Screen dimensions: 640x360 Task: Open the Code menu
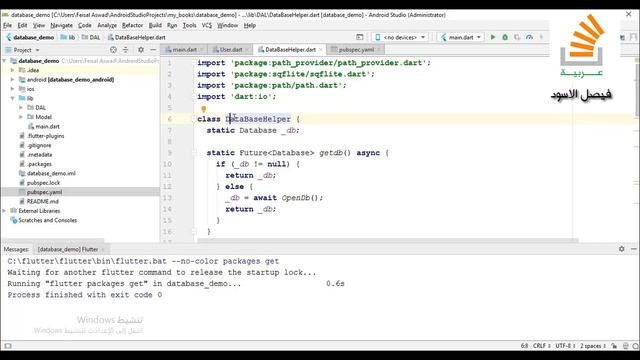point(85,25)
